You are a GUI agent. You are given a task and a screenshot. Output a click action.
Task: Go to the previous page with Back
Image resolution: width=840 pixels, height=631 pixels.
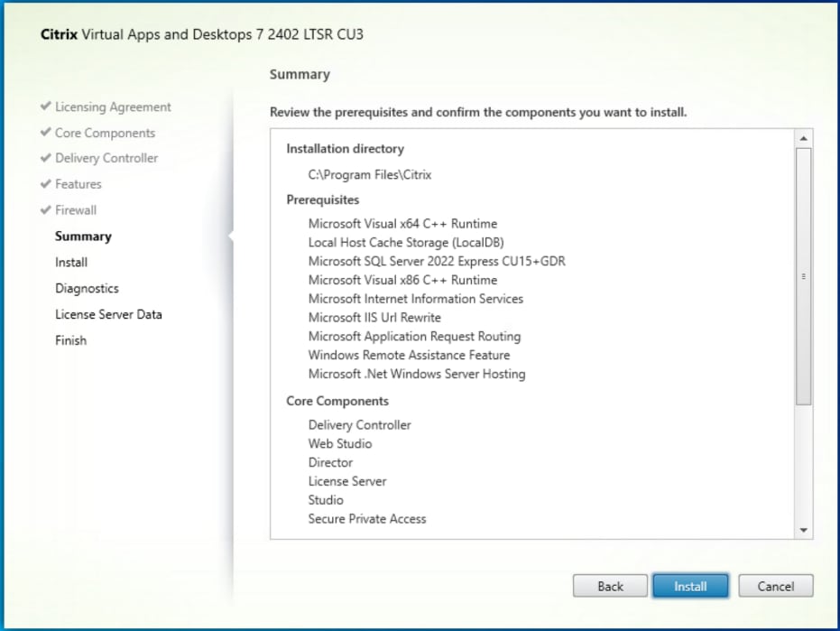click(x=610, y=586)
